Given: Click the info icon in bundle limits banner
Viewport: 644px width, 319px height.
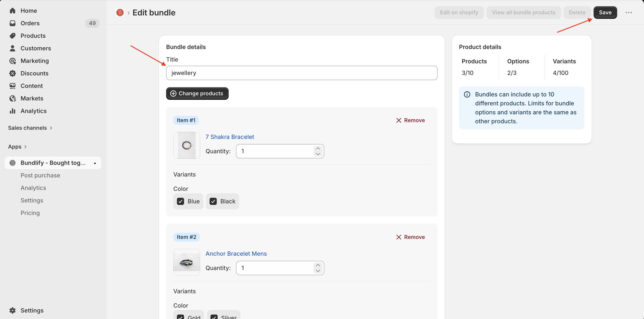Looking at the screenshot, I should [467, 94].
